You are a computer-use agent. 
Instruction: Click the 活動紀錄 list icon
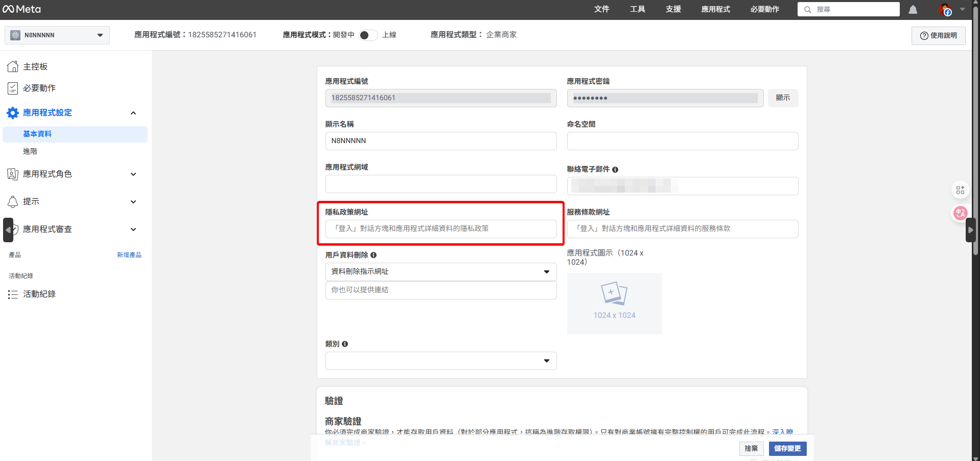coord(13,294)
